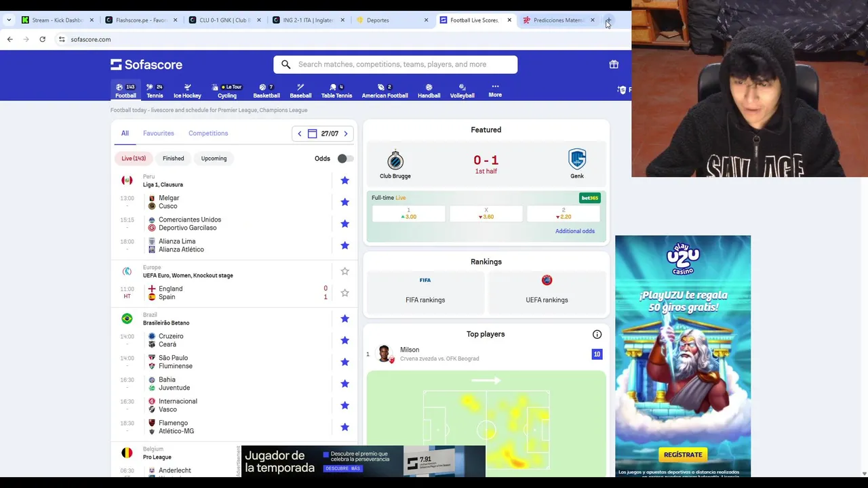Screen dimensions: 868x488
Task: Select the Favourites tab
Action: (x=159, y=134)
